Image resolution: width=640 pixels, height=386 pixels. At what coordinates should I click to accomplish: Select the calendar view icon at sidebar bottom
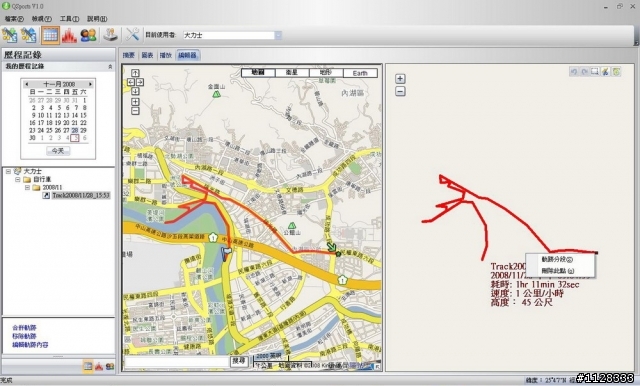(88, 366)
